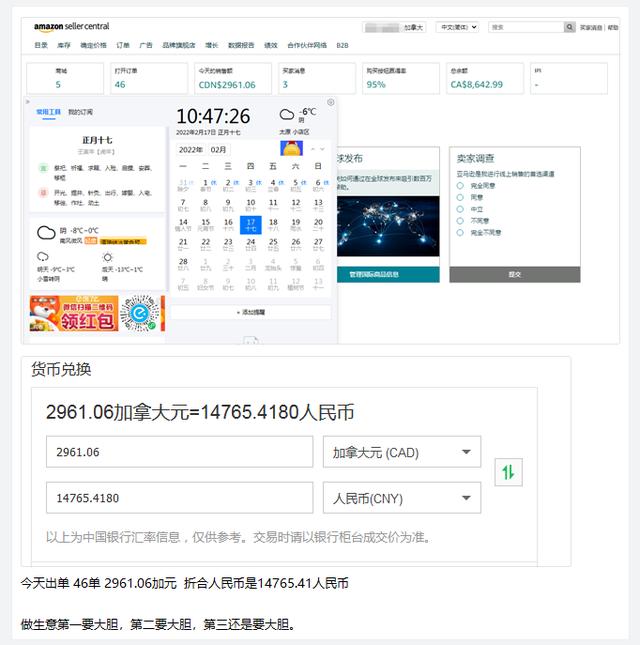Select date 10 in February row
Image resolution: width=640 pixels, height=645 pixels.
[x=251, y=205]
